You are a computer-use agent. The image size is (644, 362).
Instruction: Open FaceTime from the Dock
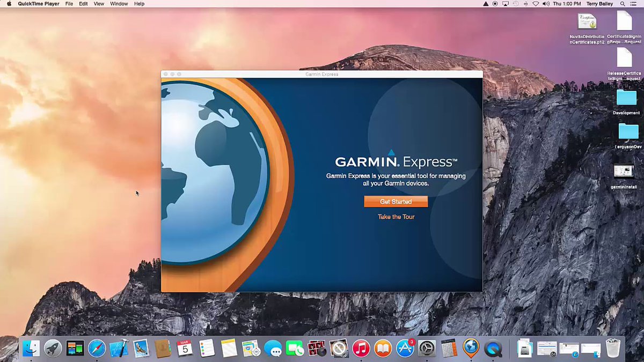tap(295, 349)
